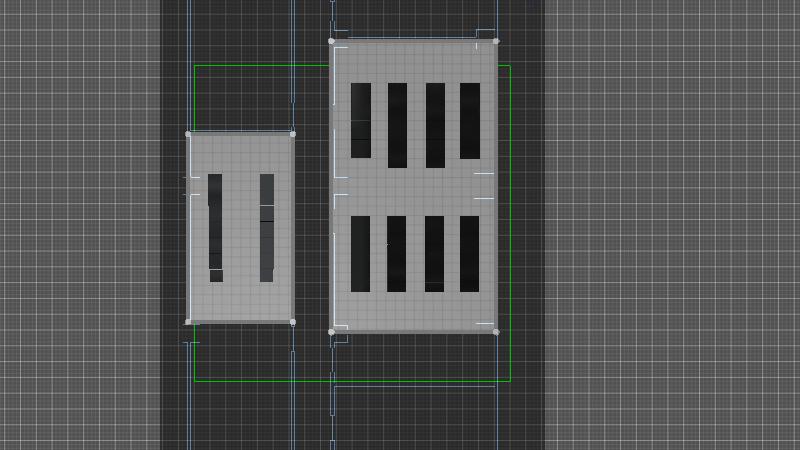Viewport: 800px width, 450px height.
Task: Select first top-row slot in large panel
Action: [x=360, y=121]
